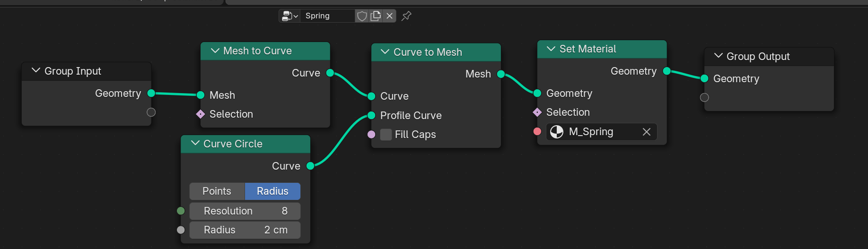This screenshot has width=868, height=249.
Task: Collapse the Group Input node
Action: click(x=36, y=70)
